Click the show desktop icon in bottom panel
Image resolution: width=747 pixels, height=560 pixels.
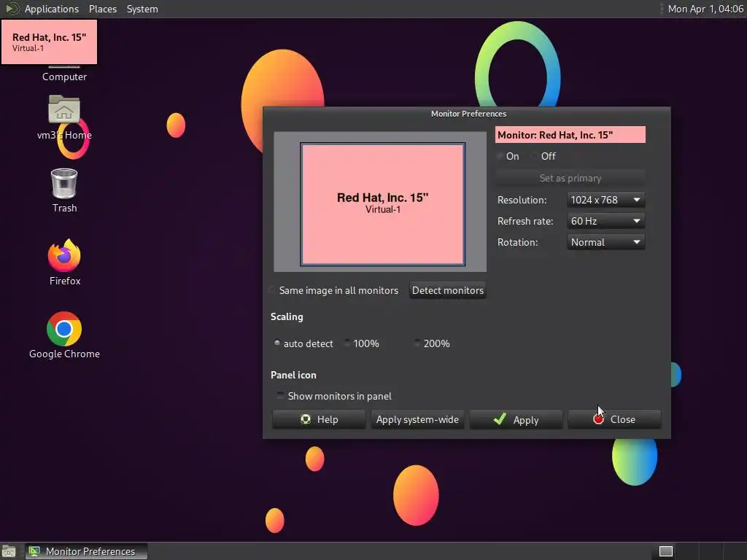[9, 551]
